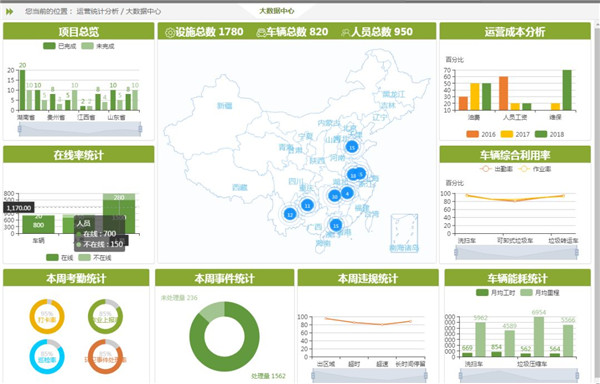Click left handle of 项目总览 zoom slider
The width and height of the screenshot is (600, 384).
[20, 129]
